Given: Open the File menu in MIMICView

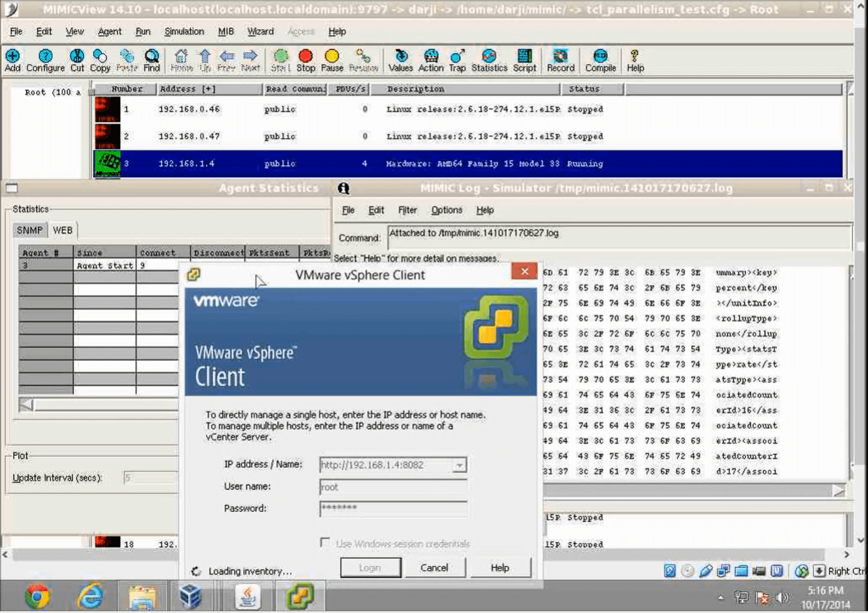Looking at the screenshot, I should click(16, 31).
